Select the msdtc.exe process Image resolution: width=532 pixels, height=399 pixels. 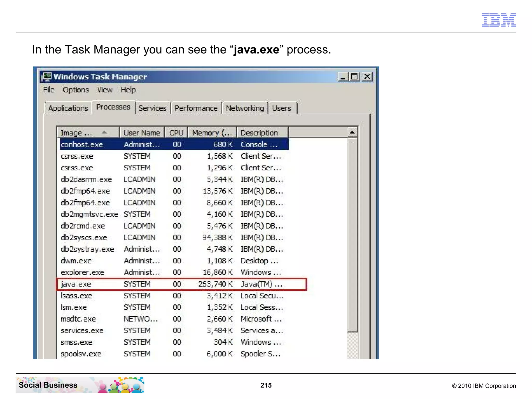(x=174, y=319)
